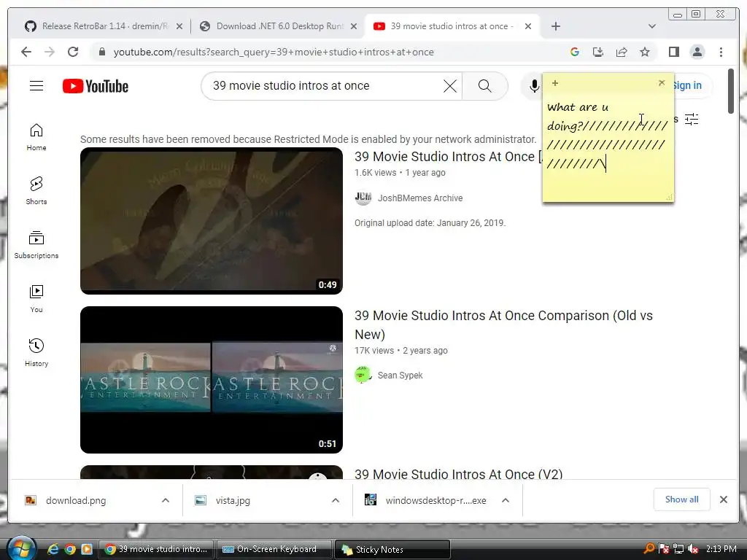Open the Old vs New Comparison video title
Viewport: 747px width, 560px height.
(x=503, y=324)
